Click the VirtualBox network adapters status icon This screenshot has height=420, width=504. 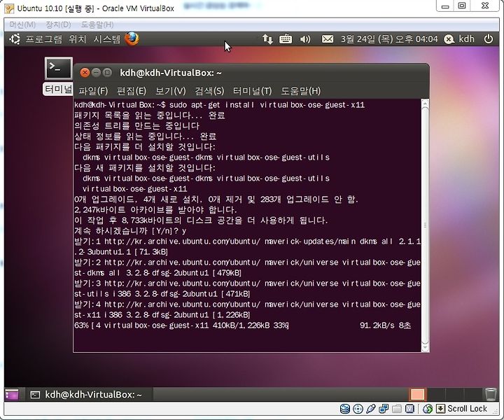pos(384,409)
